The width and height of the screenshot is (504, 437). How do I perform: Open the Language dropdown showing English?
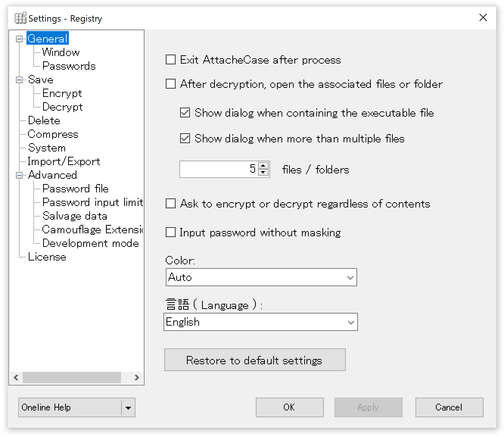pyautogui.click(x=260, y=322)
